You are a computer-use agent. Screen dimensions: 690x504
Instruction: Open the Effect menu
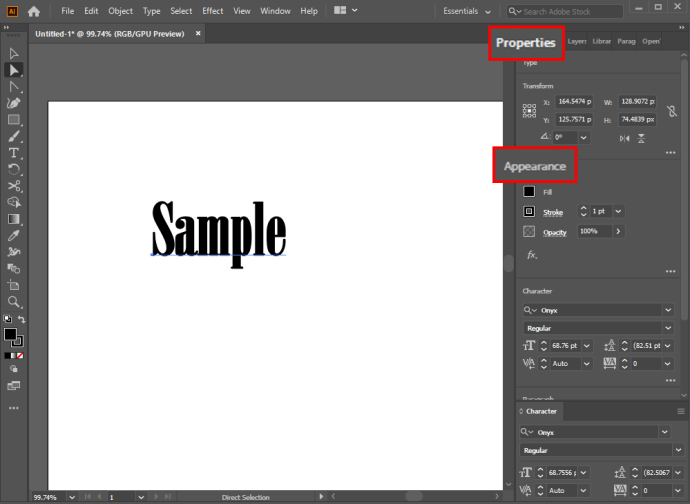click(x=212, y=11)
